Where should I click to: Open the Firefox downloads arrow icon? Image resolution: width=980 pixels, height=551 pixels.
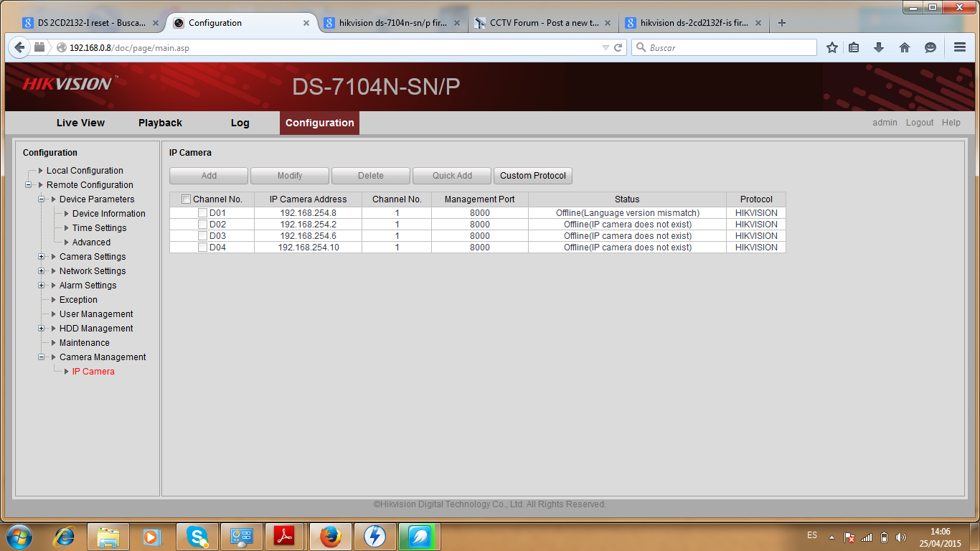coord(879,47)
